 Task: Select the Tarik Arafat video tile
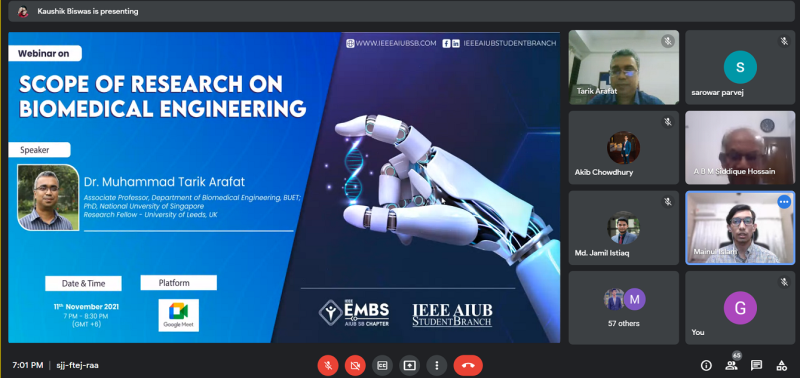click(x=623, y=67)
